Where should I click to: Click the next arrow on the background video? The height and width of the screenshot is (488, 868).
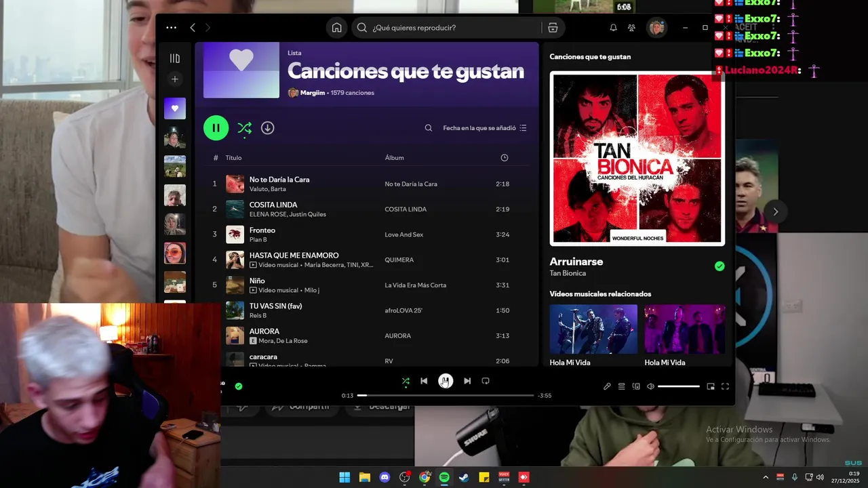coord(775,211)
